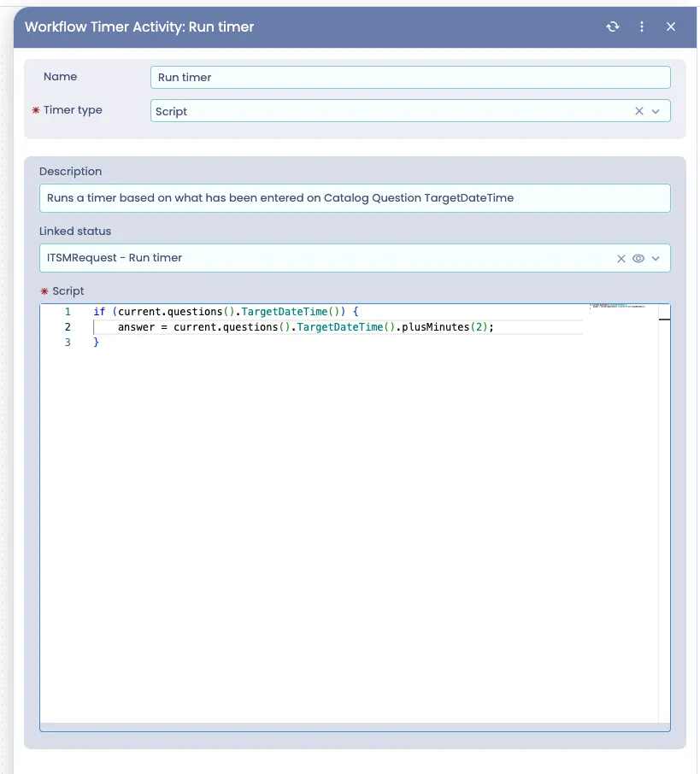Viewport: 700px width, 774px height.
Task: Place cursor on script line 1
Action: 226,312
